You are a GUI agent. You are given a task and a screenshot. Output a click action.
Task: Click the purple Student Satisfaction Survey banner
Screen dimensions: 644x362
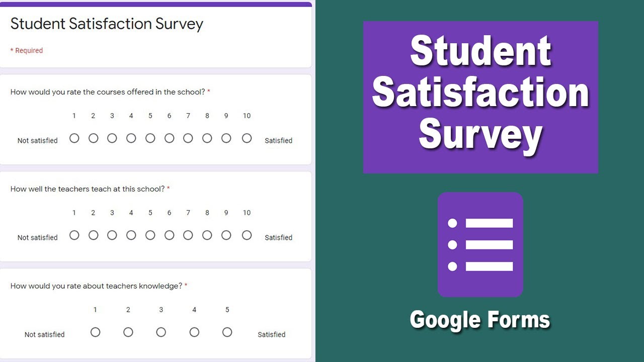480,97
